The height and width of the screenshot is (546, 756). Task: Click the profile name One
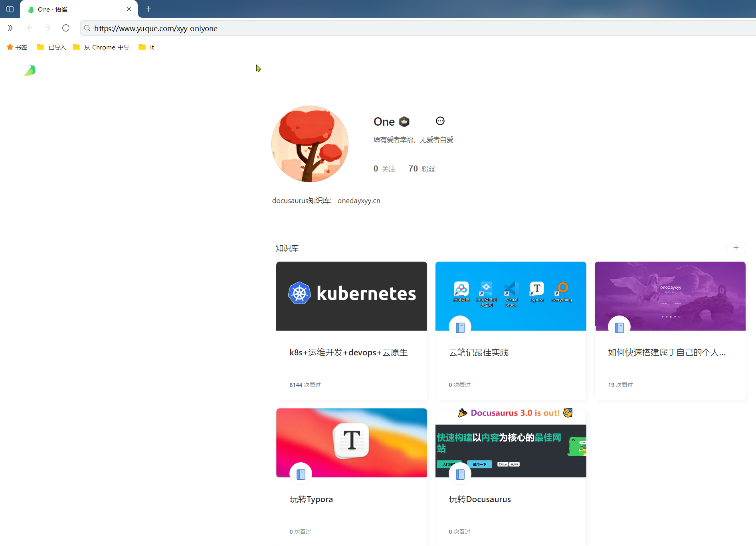pyautogui.click(x=384, y=122)
